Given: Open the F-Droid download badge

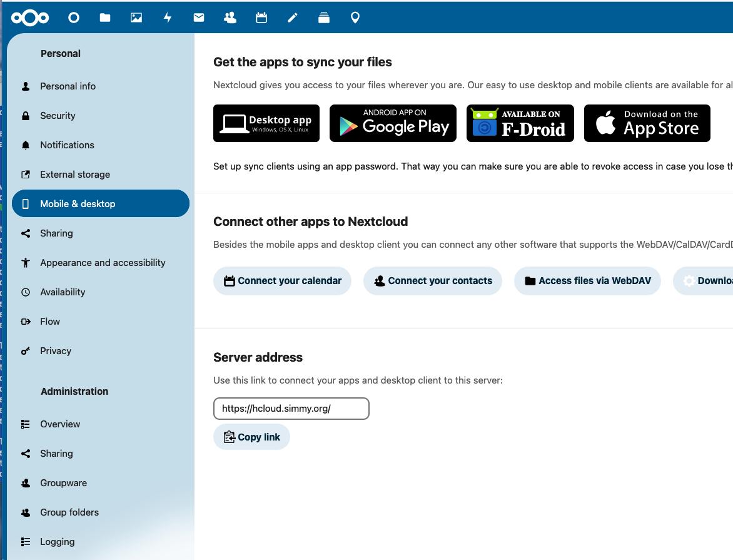Looking at the screenshot, I should [x=520, y=123].
